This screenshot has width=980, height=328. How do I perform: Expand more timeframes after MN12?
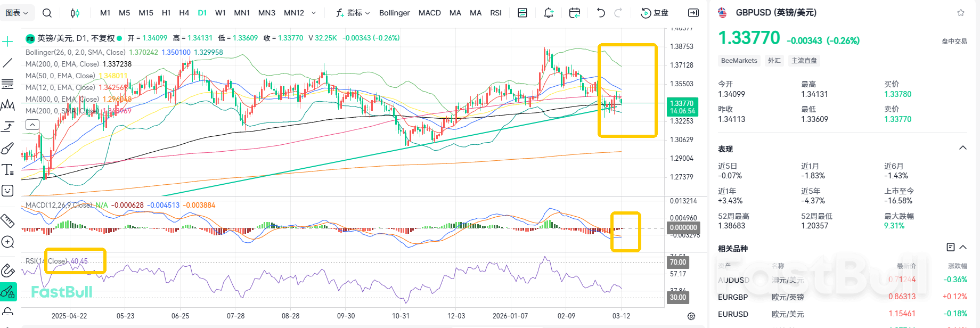(x=314, y=13)
